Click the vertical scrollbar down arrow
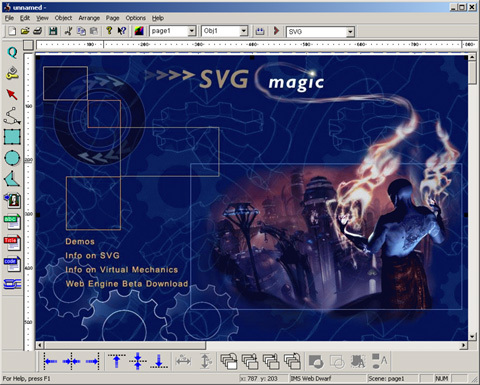 pos(472,336)
